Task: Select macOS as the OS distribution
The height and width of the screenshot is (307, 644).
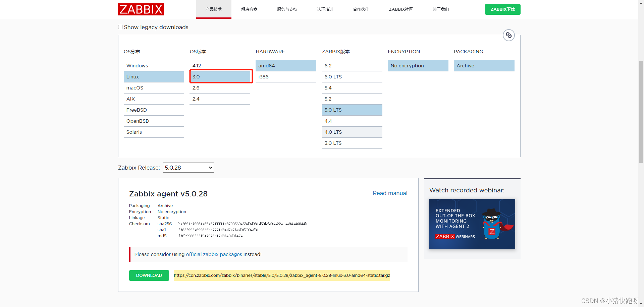Action: pyautogui.click(x=135, y=87)
